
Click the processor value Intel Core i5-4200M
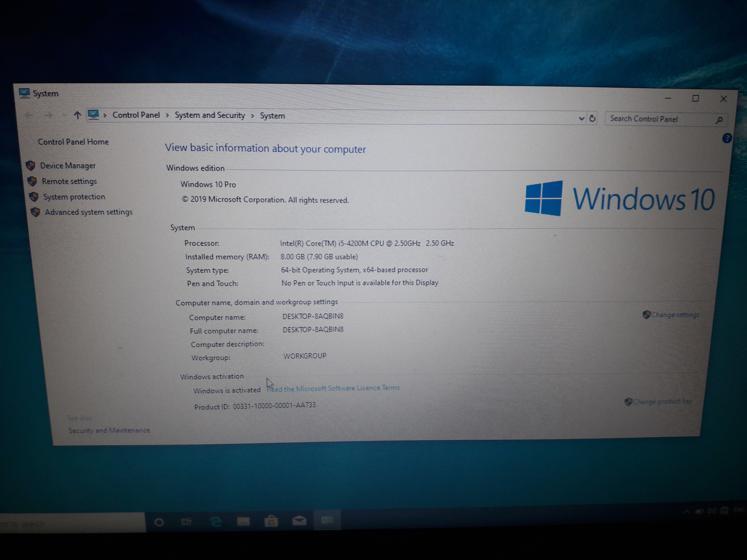point(367,243)
